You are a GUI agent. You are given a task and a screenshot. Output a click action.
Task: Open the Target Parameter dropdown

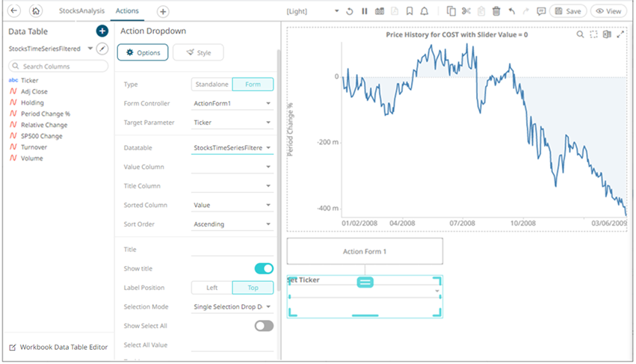232,123
